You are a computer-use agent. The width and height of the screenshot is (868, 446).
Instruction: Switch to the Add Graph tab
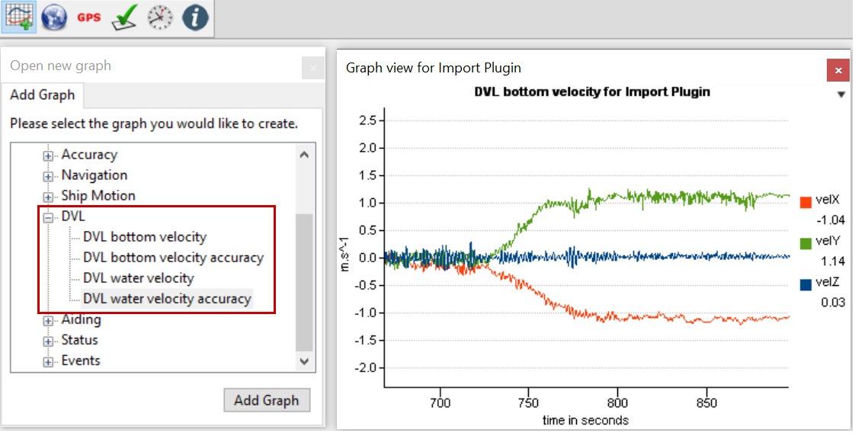click(43, 95)
